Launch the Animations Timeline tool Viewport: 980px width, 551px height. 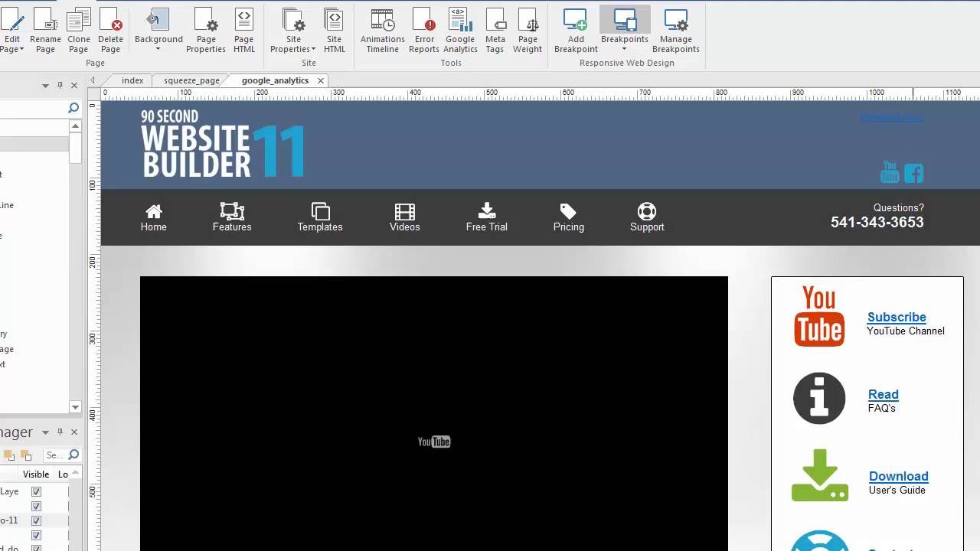point(382,31)
